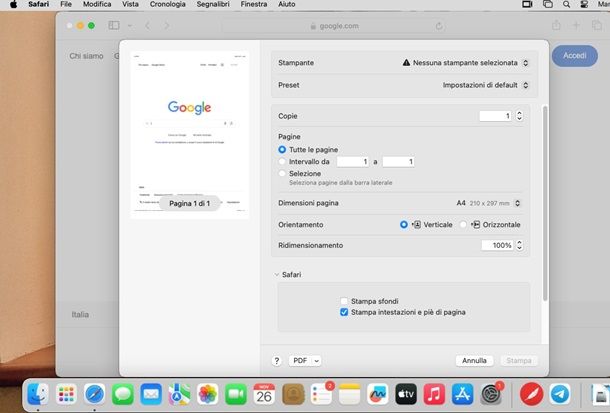Image resolution: width=610 pixels, height=413 pixels.
Task: Open Notes from the Dock
Action: coord(349,394)
